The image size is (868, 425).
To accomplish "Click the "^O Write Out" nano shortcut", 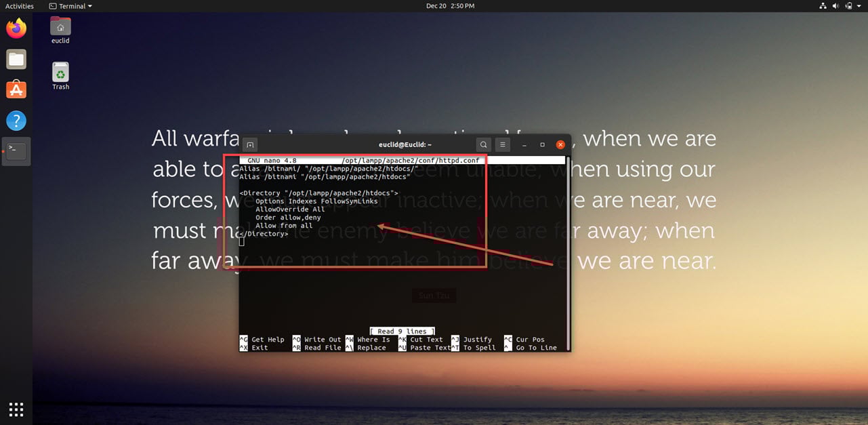I will click(x=317, y=340).
